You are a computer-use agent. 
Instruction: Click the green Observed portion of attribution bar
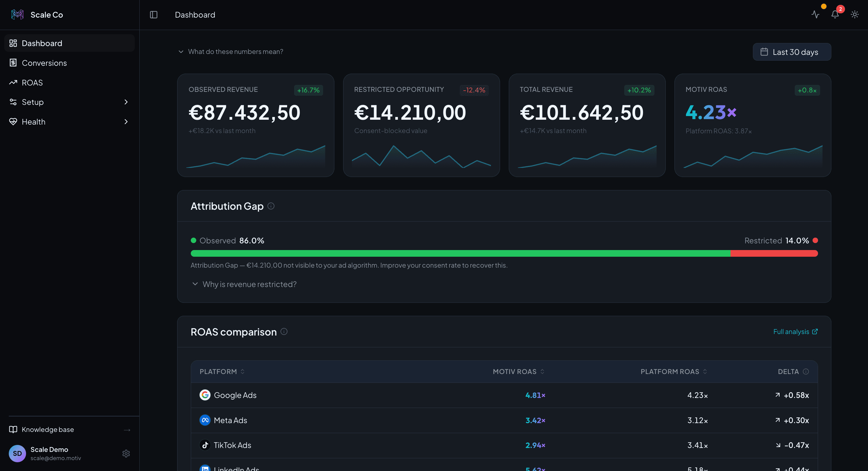coord(460,254)
